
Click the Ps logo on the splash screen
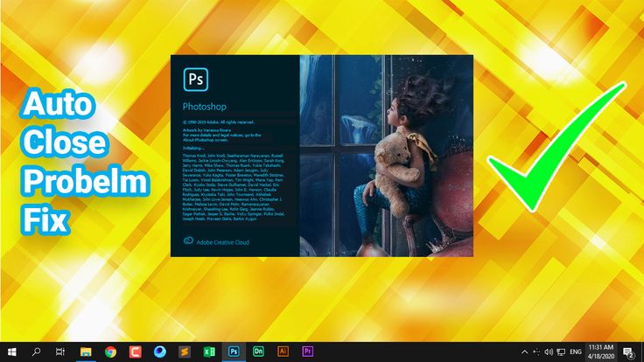195,80
